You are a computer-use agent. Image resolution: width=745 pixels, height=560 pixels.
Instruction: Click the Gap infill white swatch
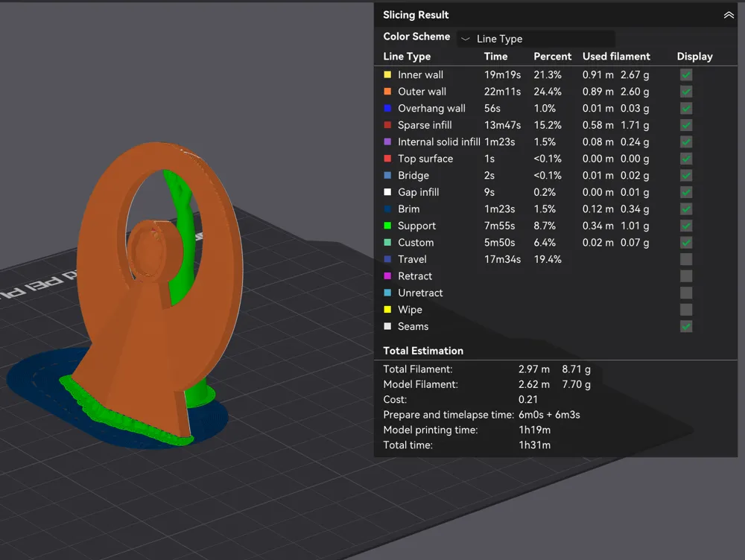(x=387, y=192)
